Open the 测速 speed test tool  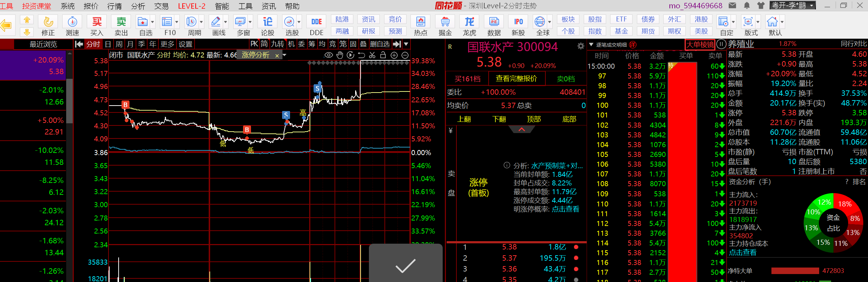coord(72,22)
